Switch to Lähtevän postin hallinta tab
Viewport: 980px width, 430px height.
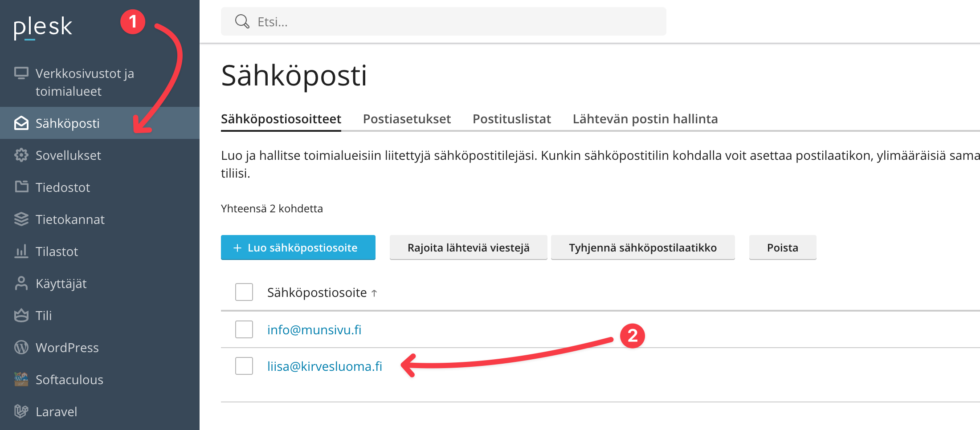coord(645,119)
